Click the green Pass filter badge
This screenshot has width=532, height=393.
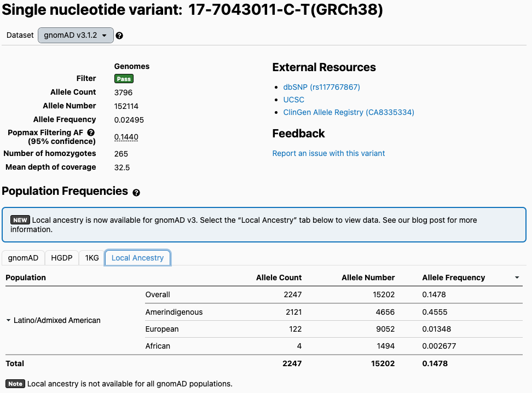tap(124, 79)
